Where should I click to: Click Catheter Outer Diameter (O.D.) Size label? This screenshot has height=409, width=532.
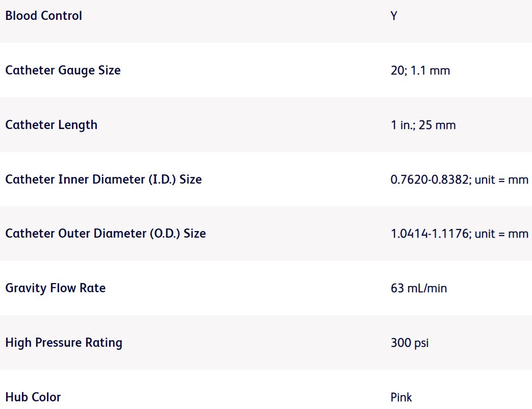pyautogui.click(x=105, y=234)
